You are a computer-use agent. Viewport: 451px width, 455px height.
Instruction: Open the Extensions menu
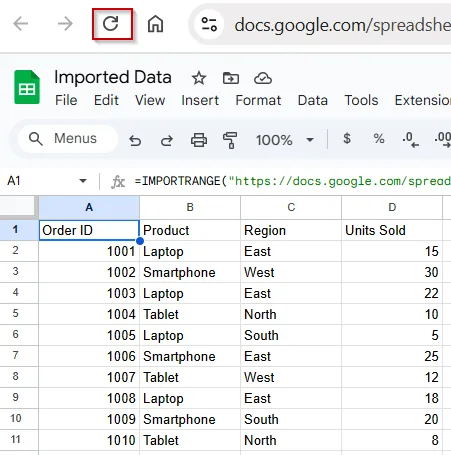(423, 100)
